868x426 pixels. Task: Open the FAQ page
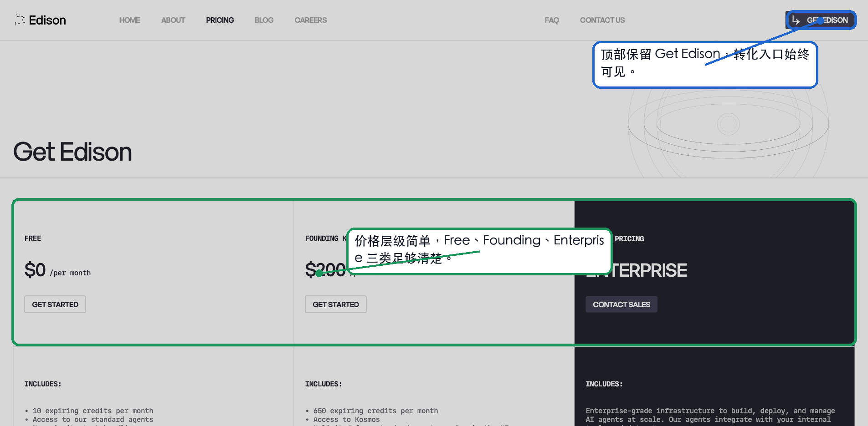551,20
